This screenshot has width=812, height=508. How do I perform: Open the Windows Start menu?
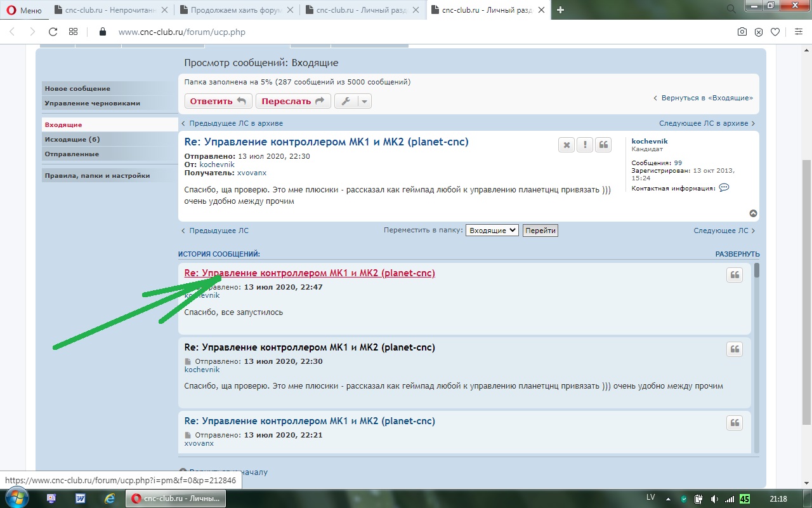coord(17,498)
